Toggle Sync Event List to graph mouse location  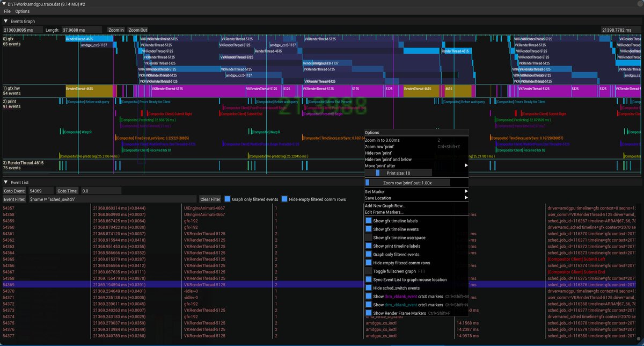(x=368, y=279)
